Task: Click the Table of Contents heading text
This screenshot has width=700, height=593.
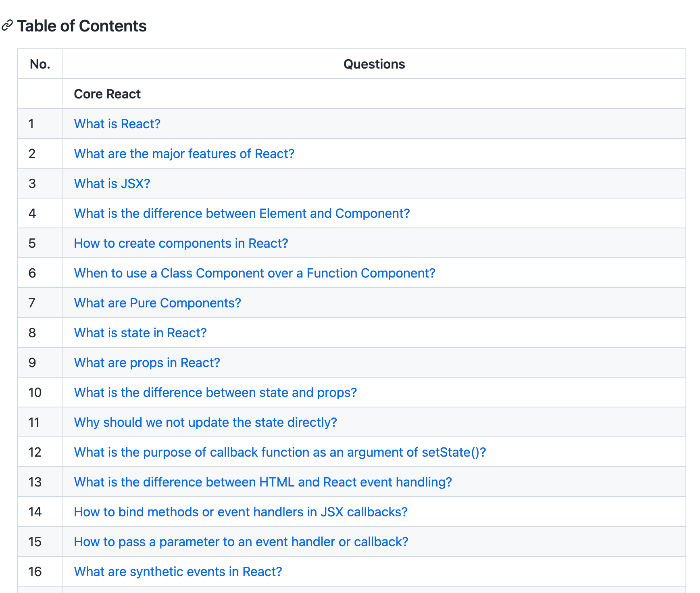Action: point(82,26)
